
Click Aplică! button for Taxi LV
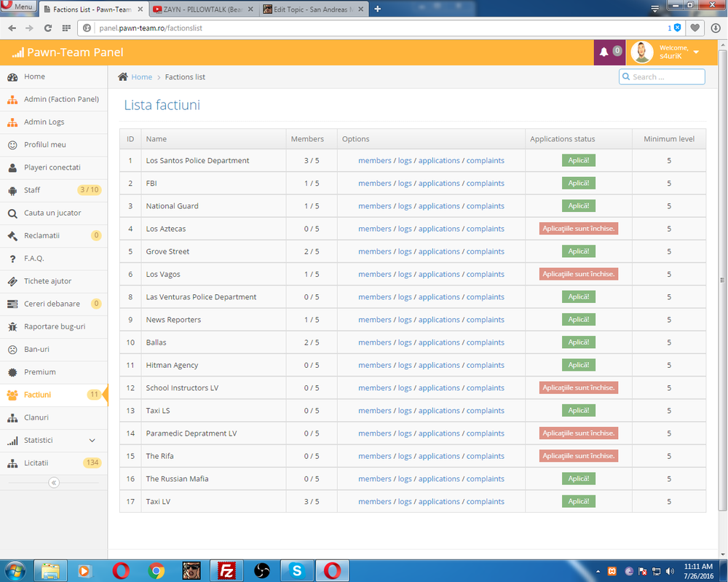(x=579, y=501)
